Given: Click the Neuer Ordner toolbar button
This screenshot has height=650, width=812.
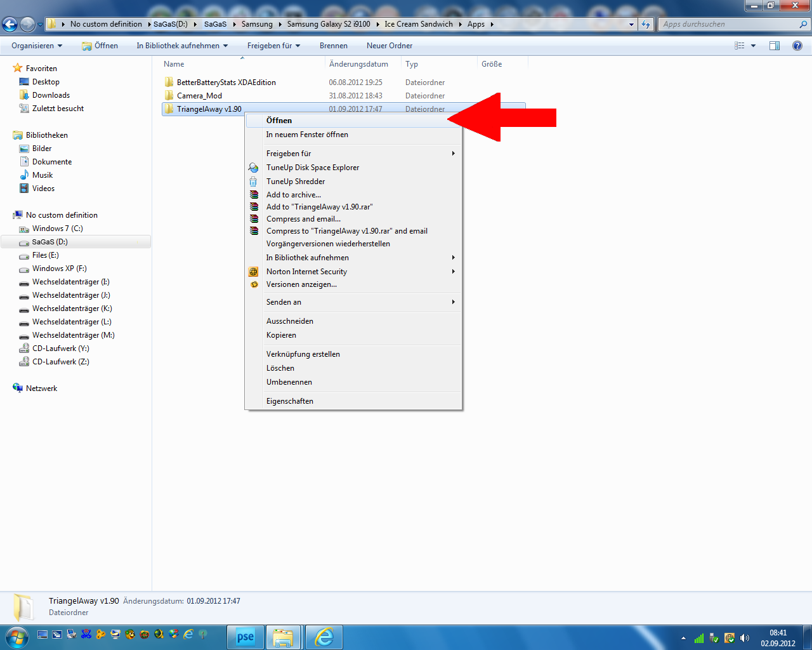Looking at the screenshot, I should [390, 46].
